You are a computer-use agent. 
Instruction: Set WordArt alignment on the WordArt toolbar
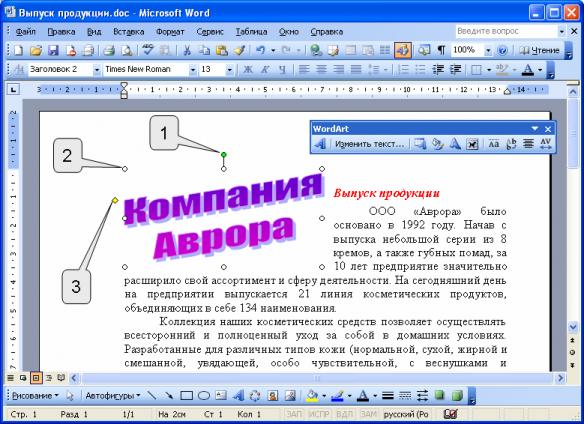(x=529, y=144)
